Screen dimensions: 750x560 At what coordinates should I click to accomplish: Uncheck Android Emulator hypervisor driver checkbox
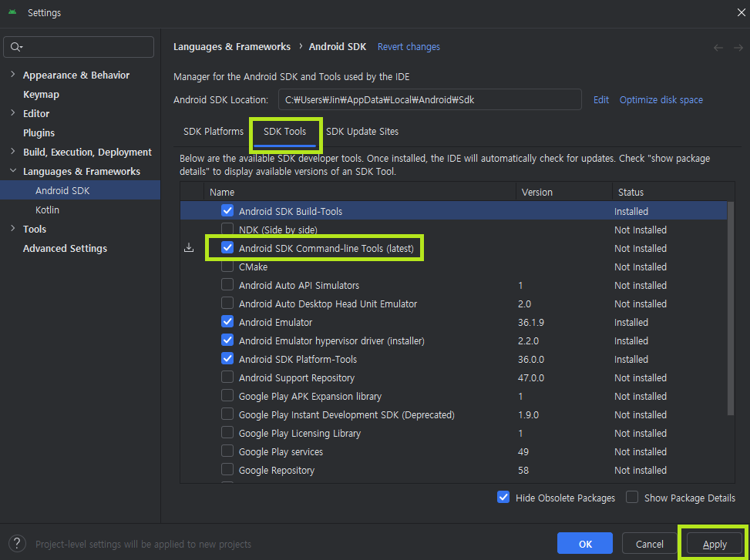coord(227,340)
